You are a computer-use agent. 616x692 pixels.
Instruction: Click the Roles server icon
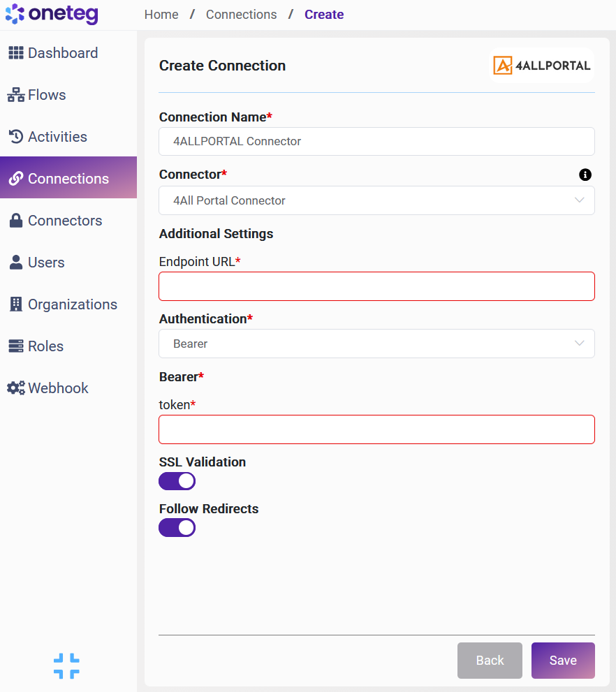(16, 346)
